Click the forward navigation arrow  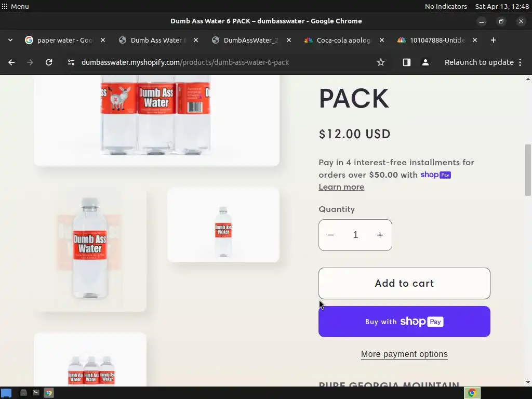click(x=30, y=62)
